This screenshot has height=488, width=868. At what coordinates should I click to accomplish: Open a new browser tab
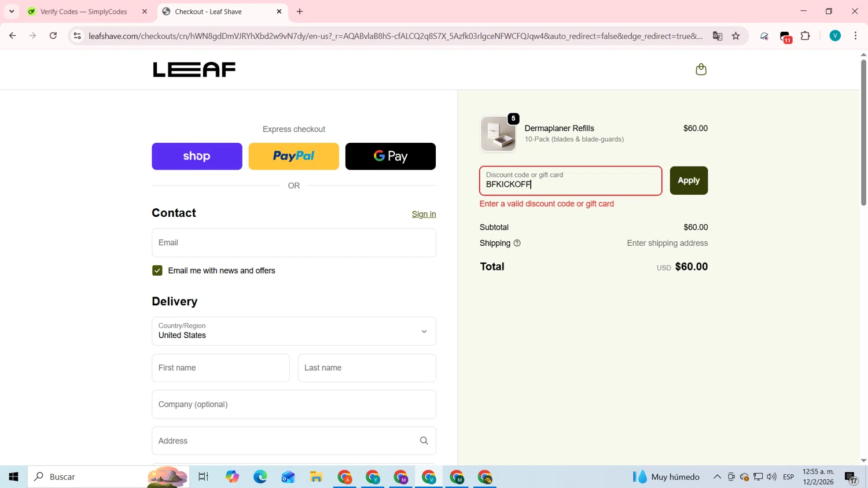pos(300,12)
